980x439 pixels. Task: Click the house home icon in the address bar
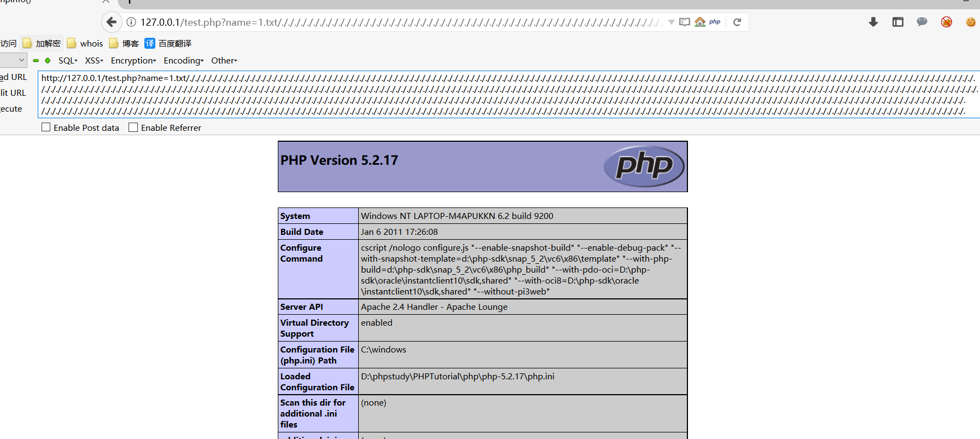(x=700, y=22)
